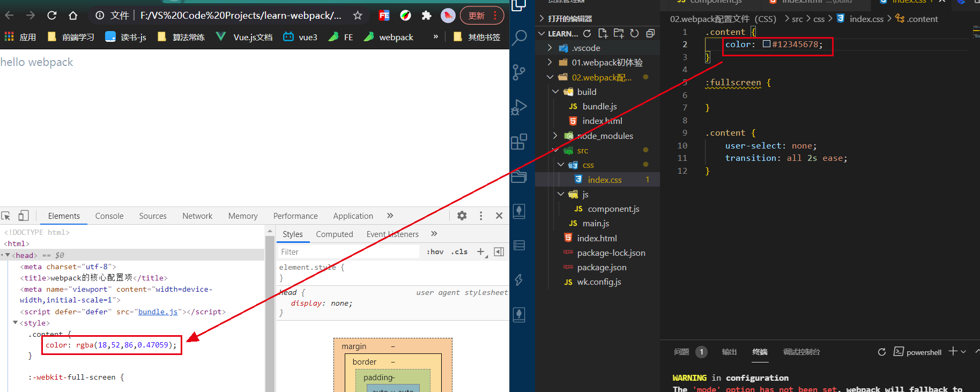Bookmark this page with star icon
Viewport: 980px width, 392px height.
click(358, 16)
